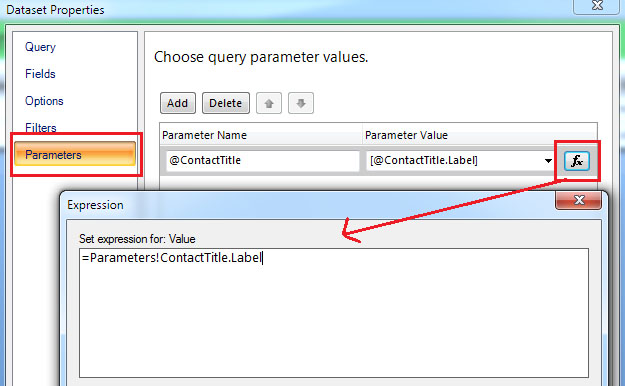This screenshot has height=386, width=625.
Task: Open the Query page
Action: pyautogui.click(x=40, y=47)
